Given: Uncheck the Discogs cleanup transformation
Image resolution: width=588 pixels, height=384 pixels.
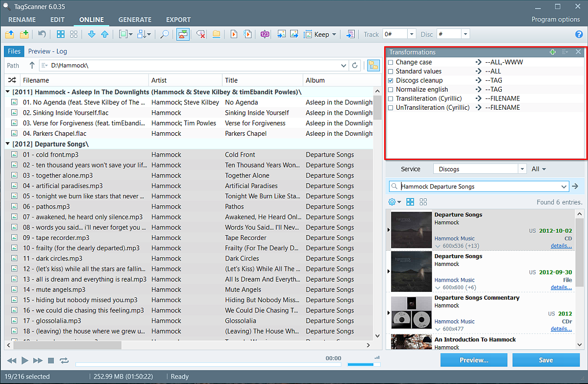Looking at the screenshot, I should tap(391, 80).
